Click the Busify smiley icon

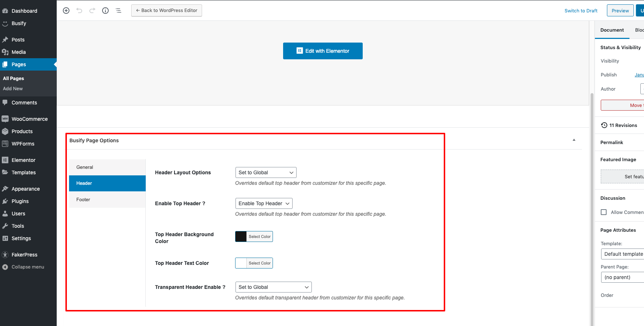point(5,23)
